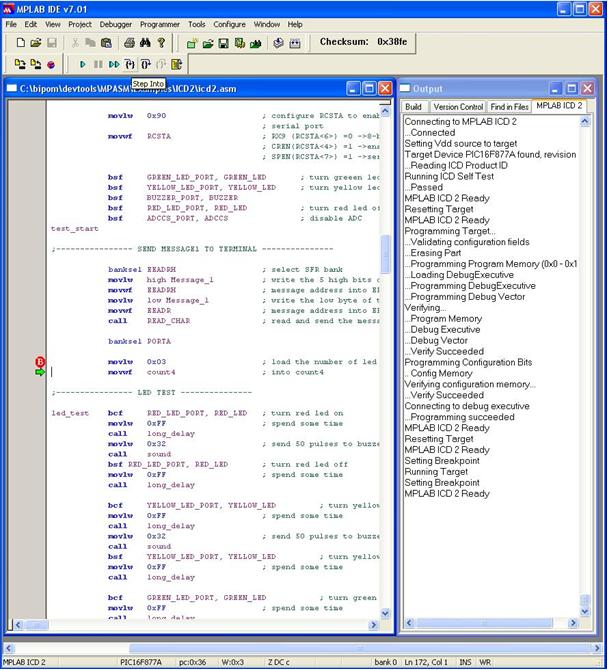This screenshot has height=670, width=608.
Task: Open the Debugger menu
Action: point(116,24)
